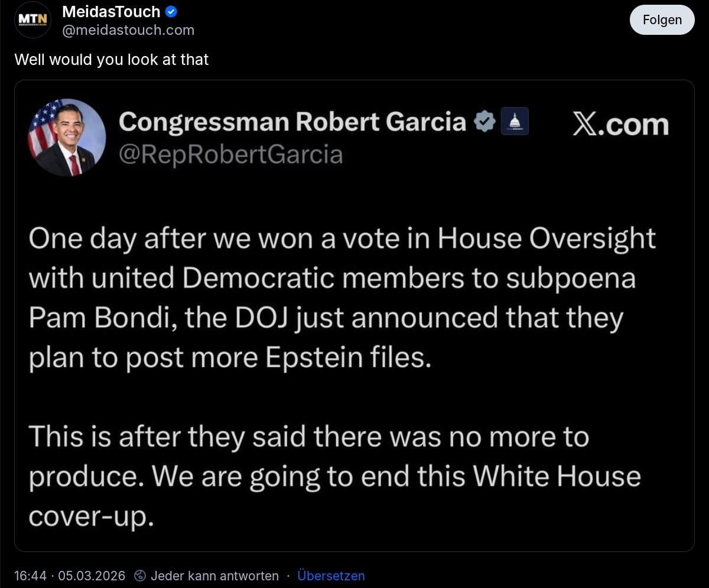Open the MTN profile avatar
709x588 pixels.
pyautogui.click(x=32, y=19)
